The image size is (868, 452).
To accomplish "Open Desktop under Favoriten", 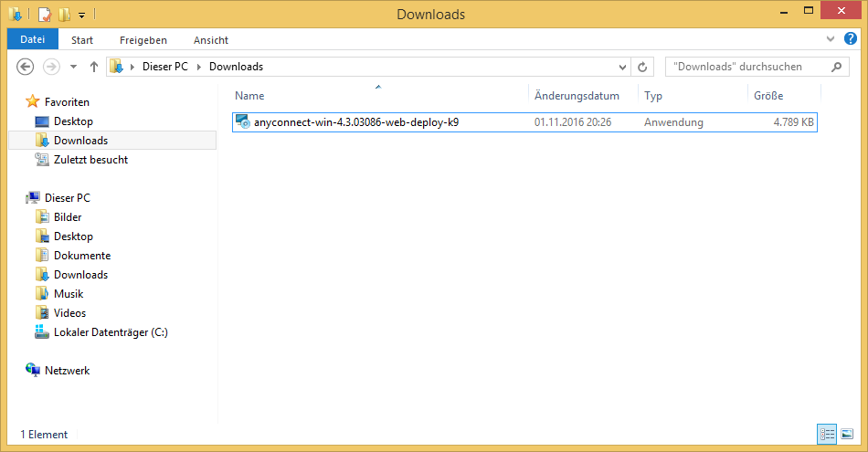I will point(73,121).
